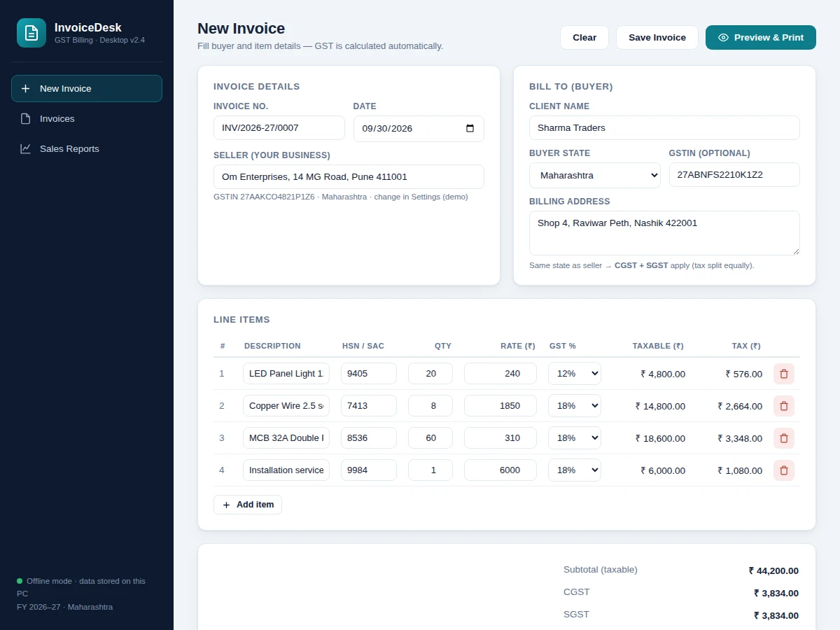Click the InvoiceDesk logo icon
Viewport: 840px width, 630px height.
click(x=31, y=33)
